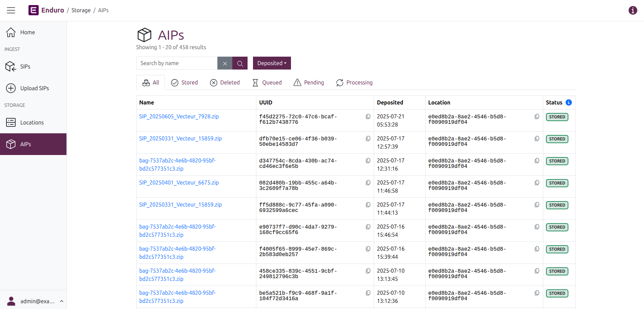Run search with magnifier button
This screenshot has height=309, width=644.
pyautogui.click(x=240, y=63)
